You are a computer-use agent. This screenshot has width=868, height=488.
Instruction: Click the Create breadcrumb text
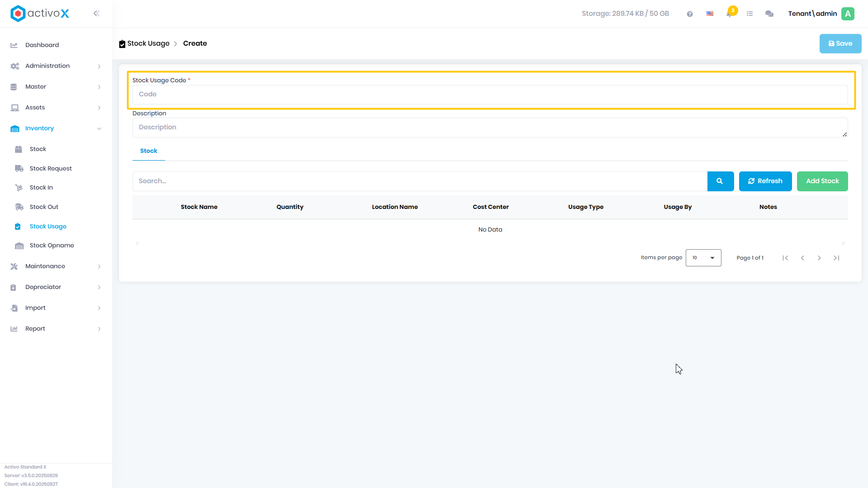tap(195, 43)
